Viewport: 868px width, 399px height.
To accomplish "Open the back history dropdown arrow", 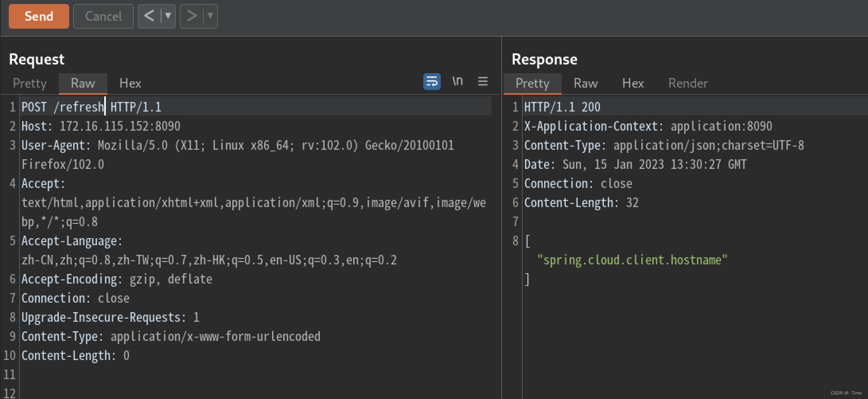I will click(x=168, y=16).
